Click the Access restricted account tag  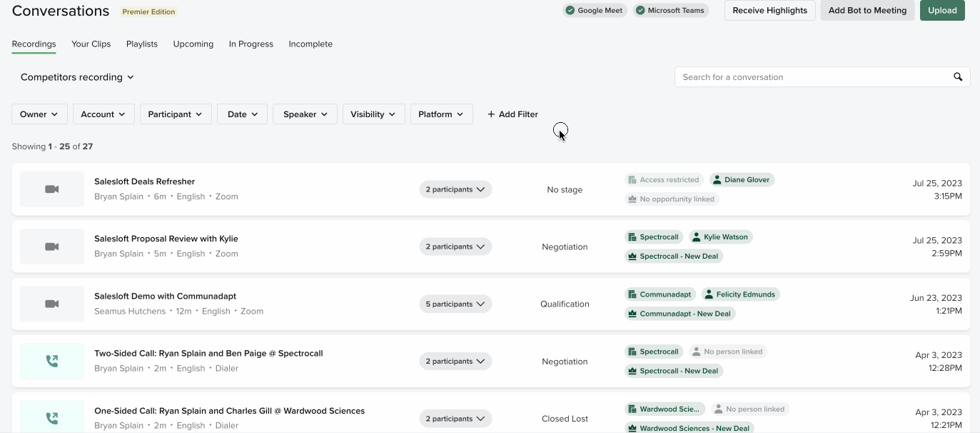click(x=665, y=180)
